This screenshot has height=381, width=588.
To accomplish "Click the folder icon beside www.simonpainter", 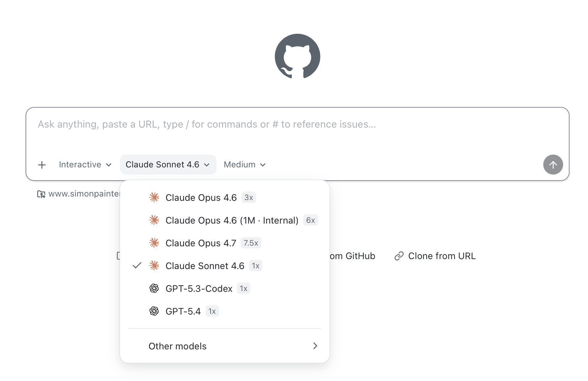I will pos(41,194).
